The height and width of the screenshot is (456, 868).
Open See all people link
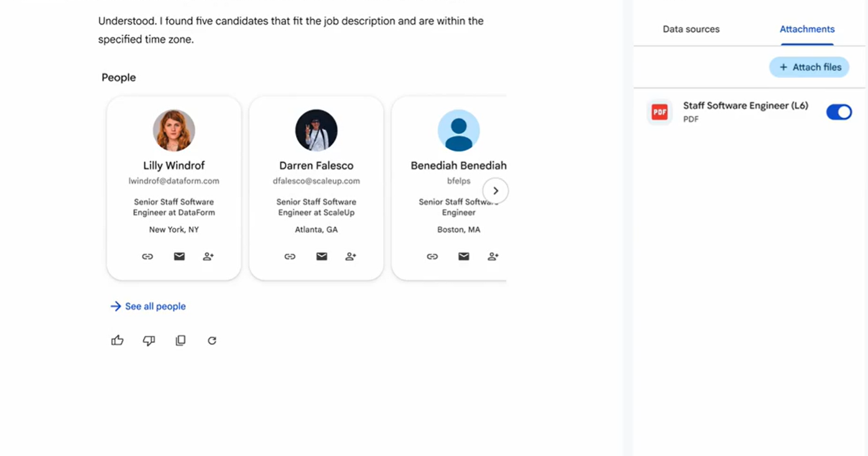(x=148, y=306)
